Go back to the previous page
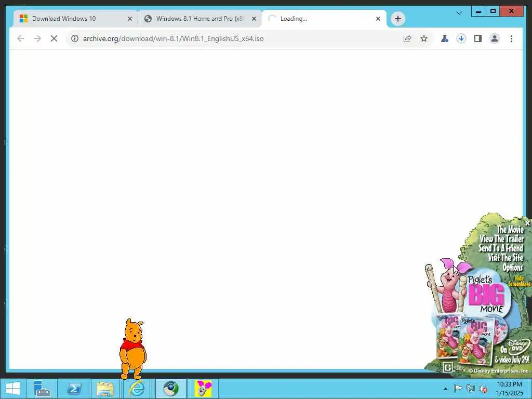Viewport: 532px width, 399px height. click(21, 38)
